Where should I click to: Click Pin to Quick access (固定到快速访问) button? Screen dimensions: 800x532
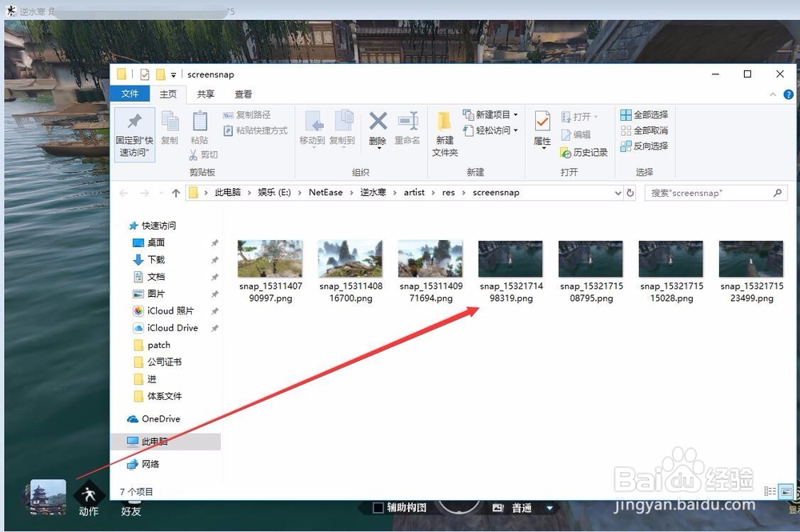pyautogui.click(x=134, y=134)
